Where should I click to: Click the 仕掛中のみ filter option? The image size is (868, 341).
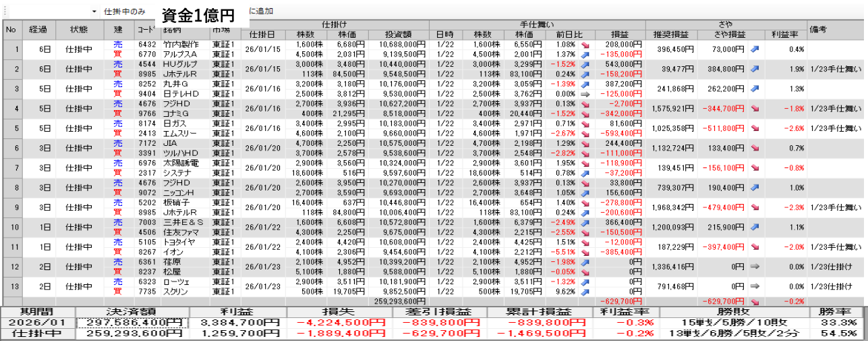click(x=125, y=12)
